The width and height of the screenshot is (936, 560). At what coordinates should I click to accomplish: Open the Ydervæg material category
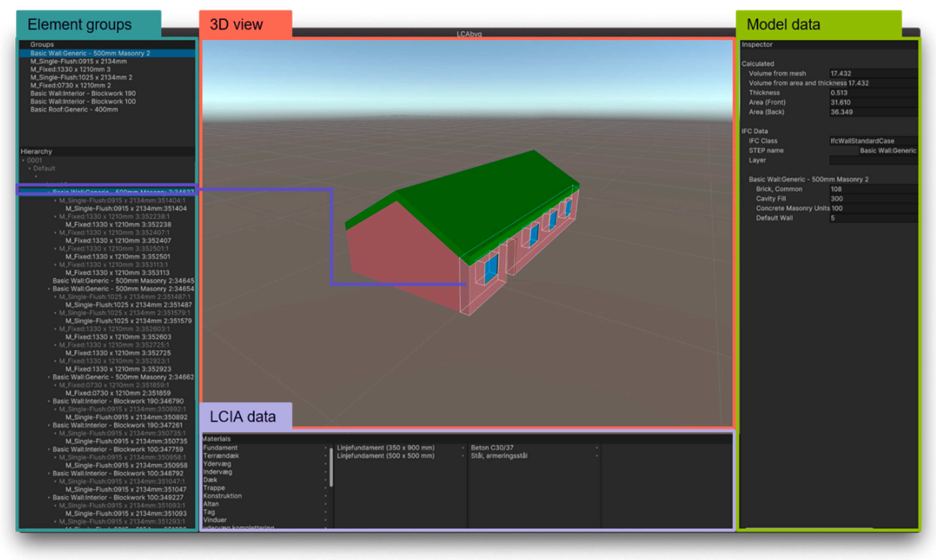tap(217, 464)
